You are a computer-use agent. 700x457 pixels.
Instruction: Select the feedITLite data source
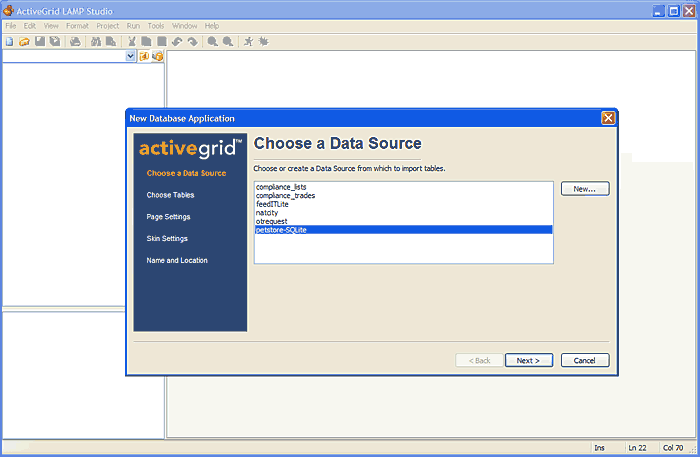[x=272, y=204]
